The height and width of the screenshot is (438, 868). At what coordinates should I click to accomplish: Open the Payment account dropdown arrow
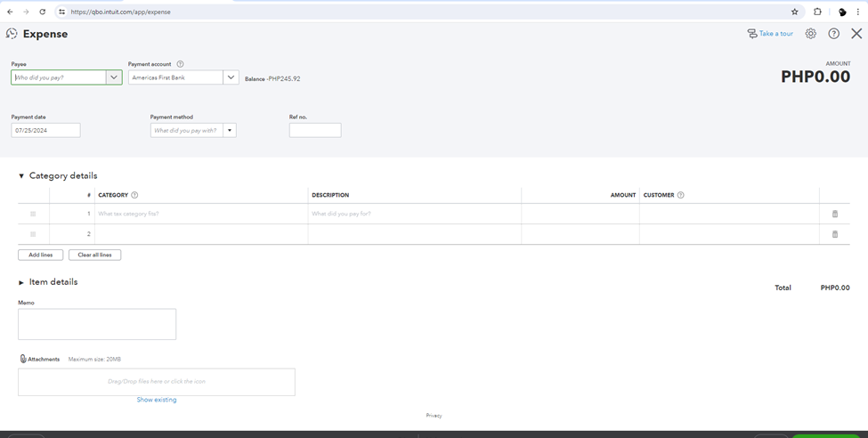click(x=231, y=77)
